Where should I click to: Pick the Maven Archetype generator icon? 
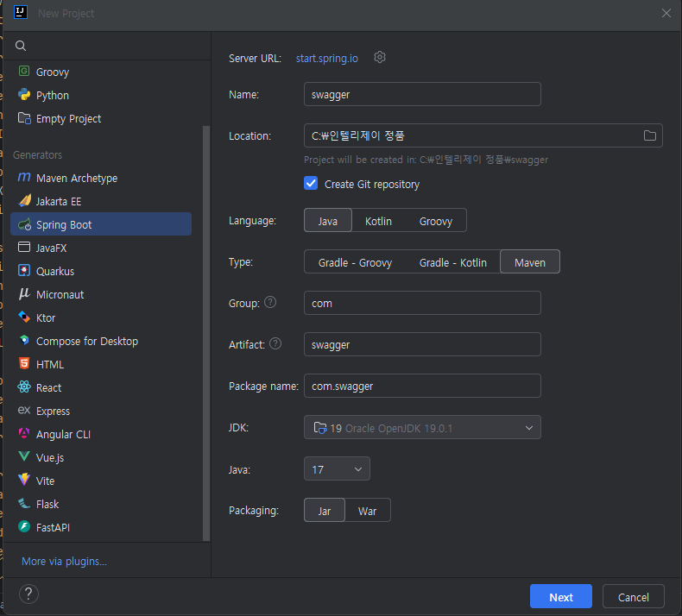pos(24,178)
